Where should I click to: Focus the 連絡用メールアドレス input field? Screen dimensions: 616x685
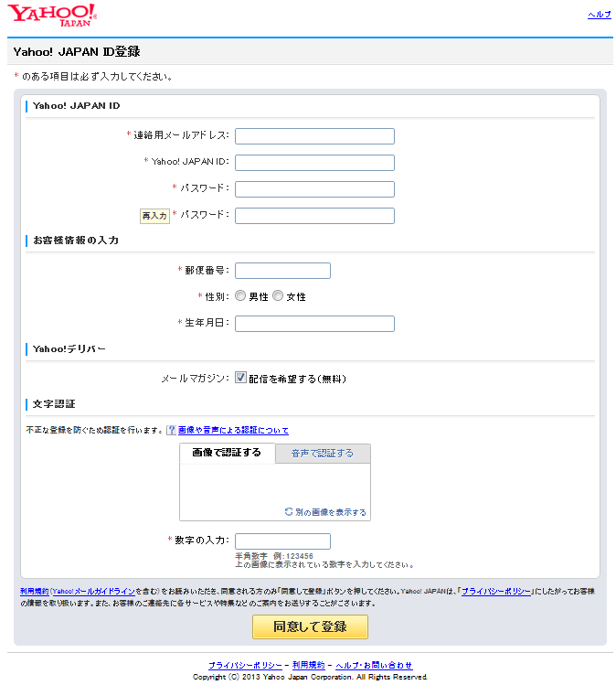pos(314,136)
